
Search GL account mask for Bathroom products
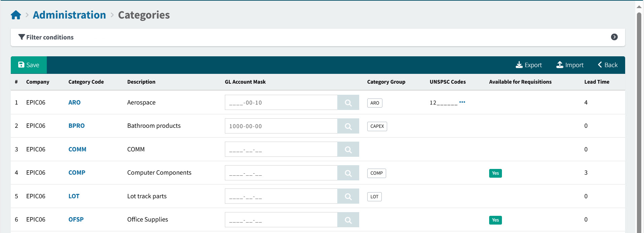tap(348, 126)
